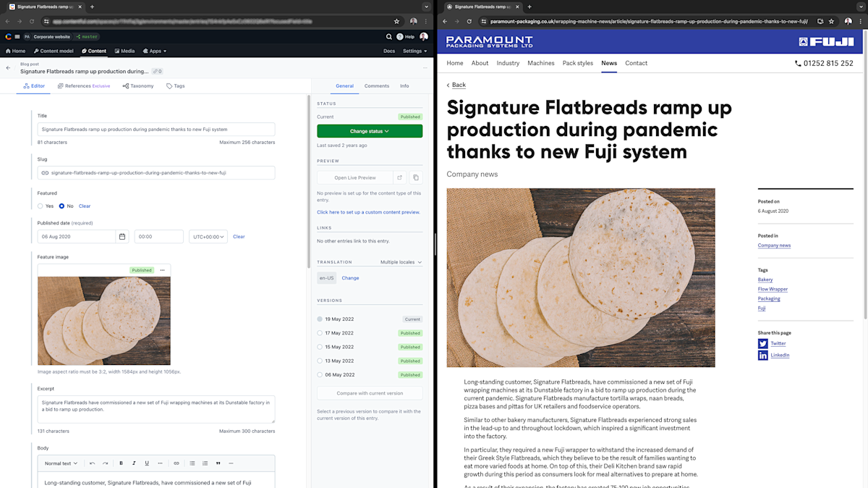Select the 19 May 2022 version
The width and height of the screenshot is (868, 488).
click(x=320, y=319)
